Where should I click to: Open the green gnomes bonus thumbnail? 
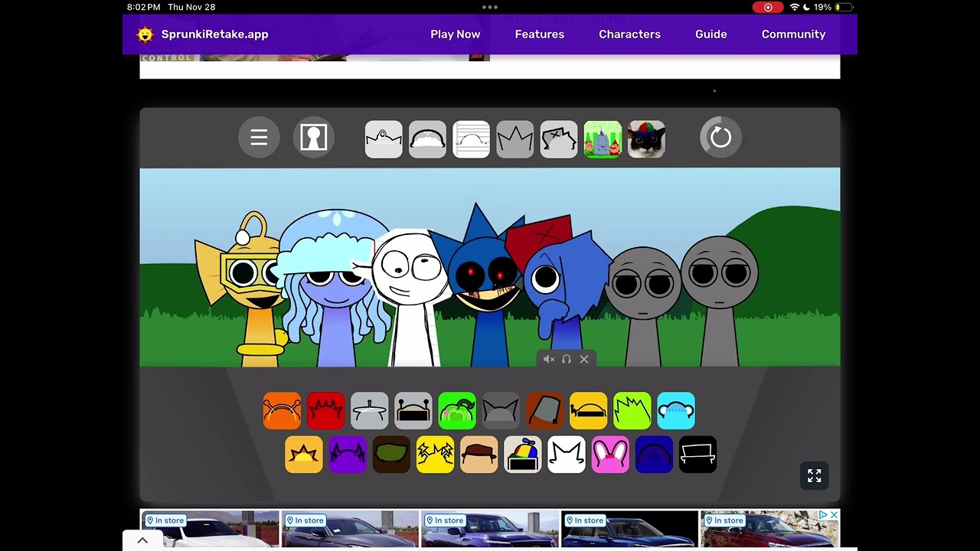[603, 139]
